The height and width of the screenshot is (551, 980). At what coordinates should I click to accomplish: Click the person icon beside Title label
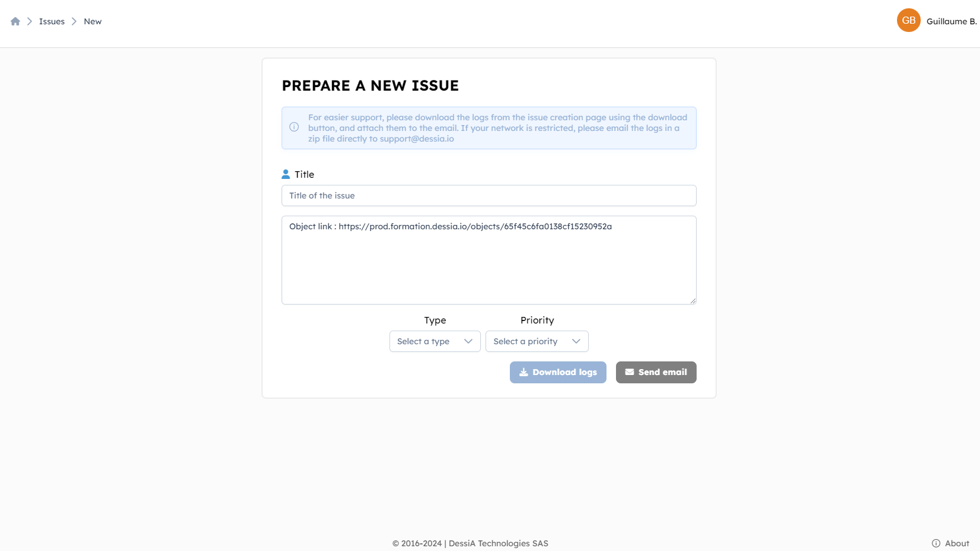tap(286, 174)
